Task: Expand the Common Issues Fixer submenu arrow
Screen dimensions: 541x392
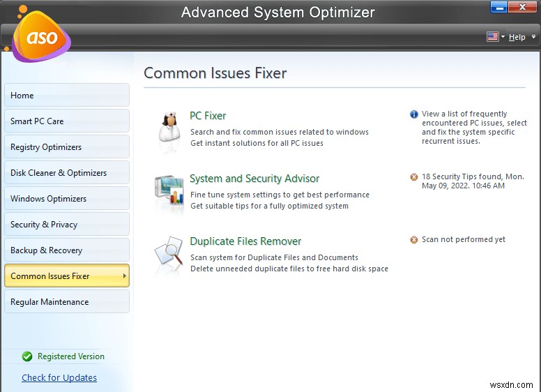Action: pyautogui.click(x=125, y=276)
